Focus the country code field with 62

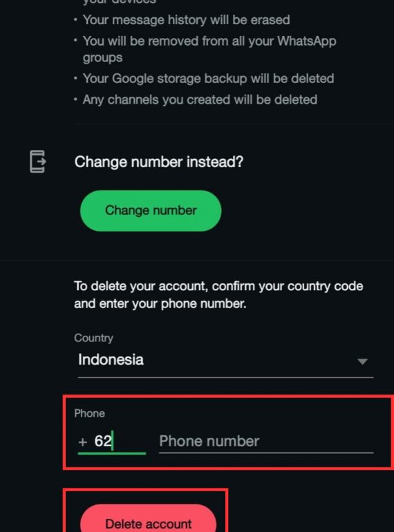[112, 441]
